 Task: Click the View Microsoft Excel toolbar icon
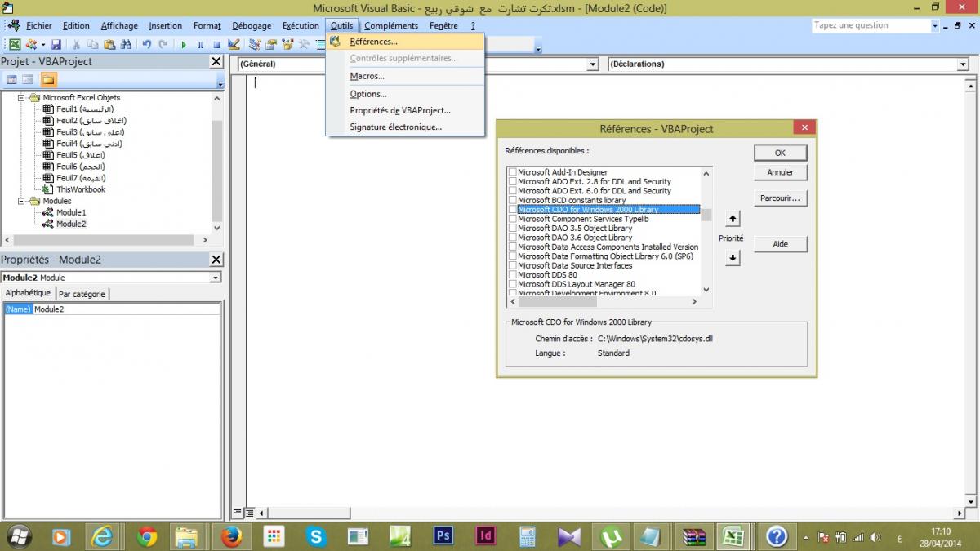(15, 44)
